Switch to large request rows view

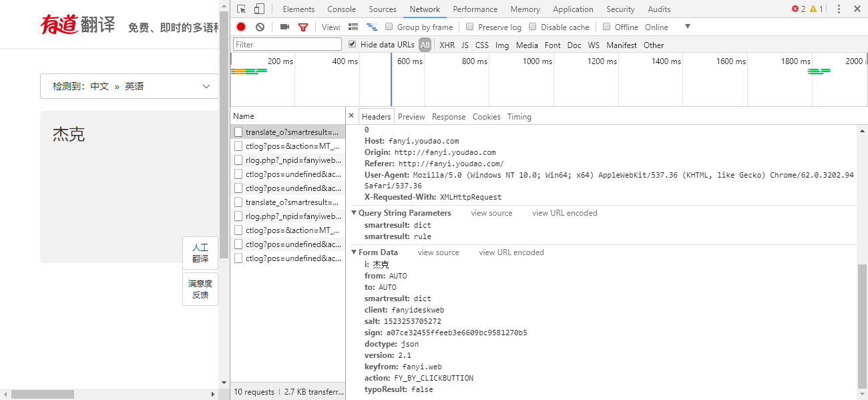click(353, 27)
